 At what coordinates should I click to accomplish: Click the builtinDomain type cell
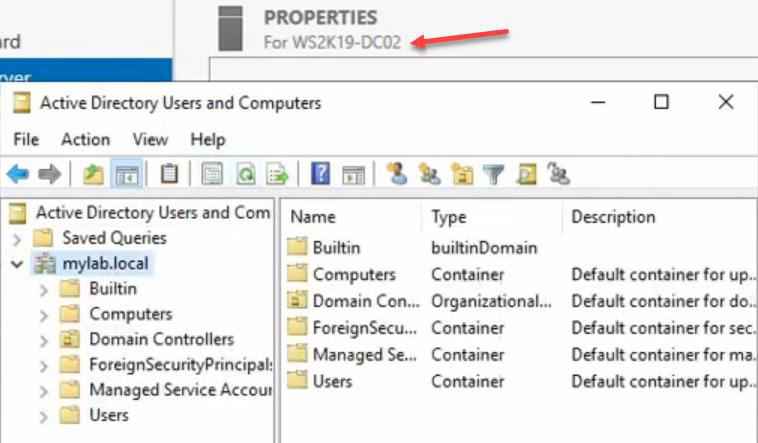[484, 248]
